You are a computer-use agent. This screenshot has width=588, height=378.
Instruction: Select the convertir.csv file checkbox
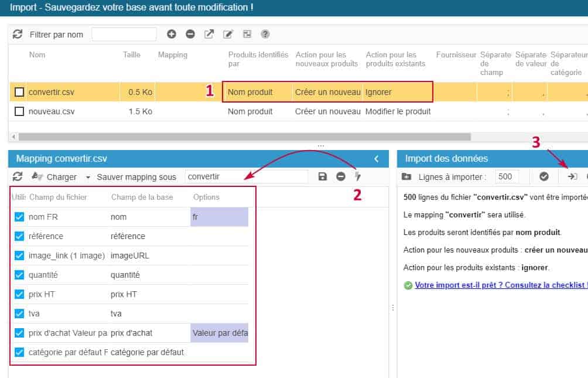click(x=19, y=92)
